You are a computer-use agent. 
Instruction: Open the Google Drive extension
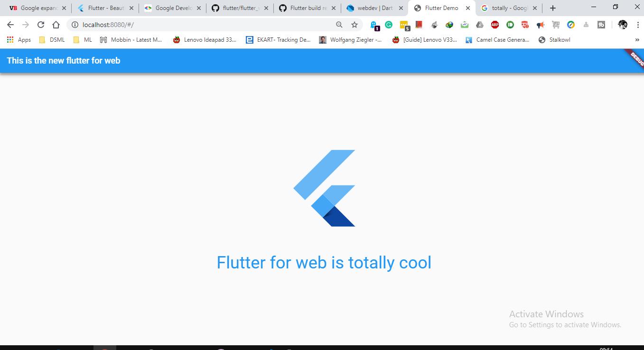pos(480,25)
